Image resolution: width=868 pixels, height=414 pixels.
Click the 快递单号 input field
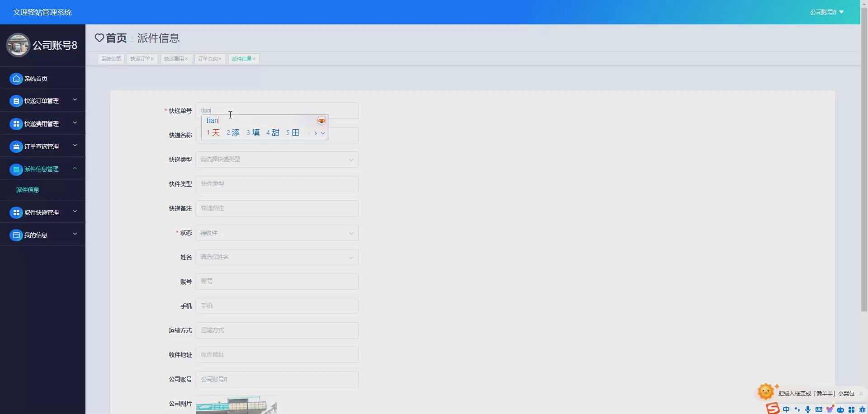277,111
